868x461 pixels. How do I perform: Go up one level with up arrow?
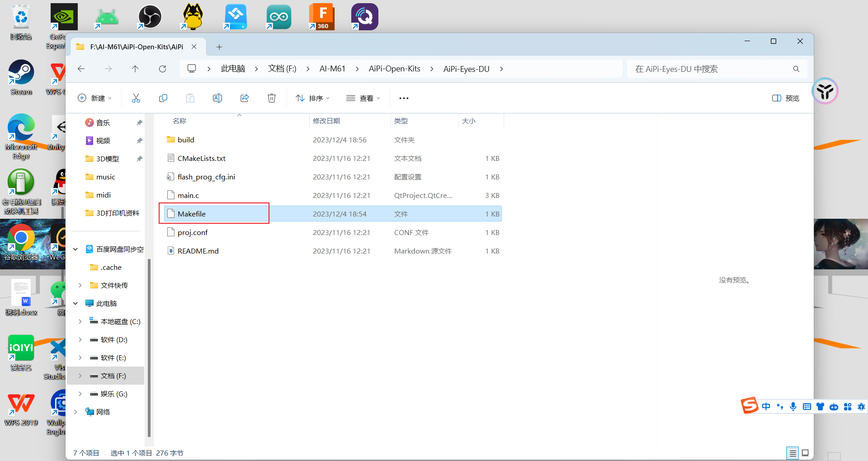click(135, 69)
